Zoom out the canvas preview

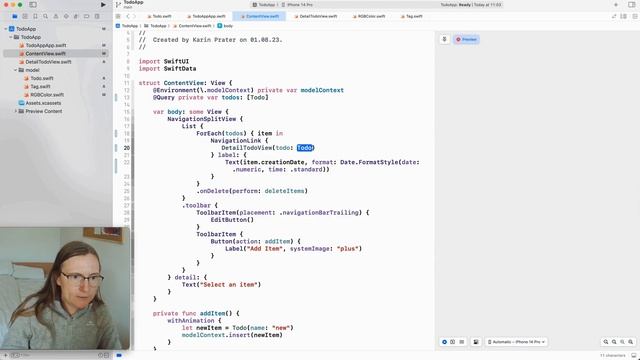[606, 342]
